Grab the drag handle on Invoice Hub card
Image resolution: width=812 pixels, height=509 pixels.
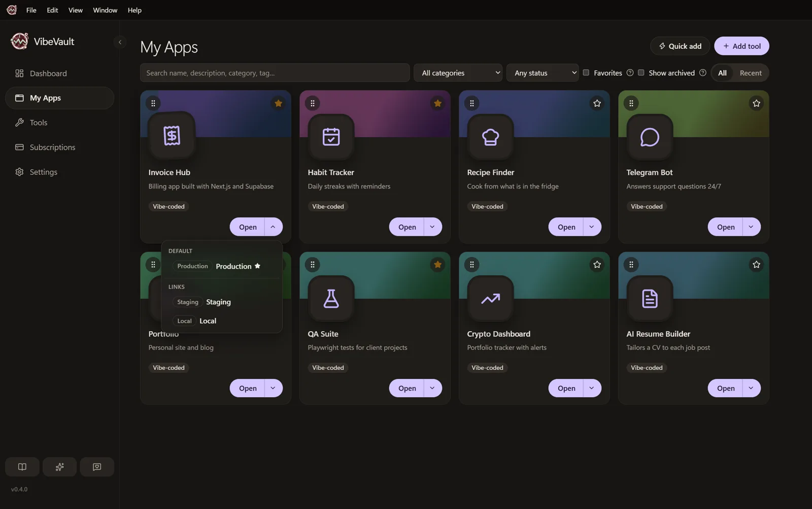(153, 103)
